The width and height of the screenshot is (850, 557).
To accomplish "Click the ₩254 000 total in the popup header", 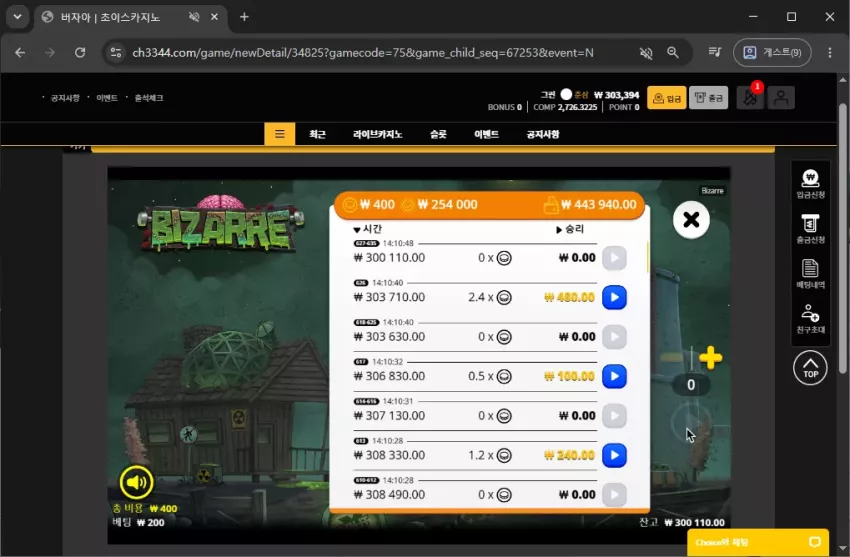I will 440,205.
